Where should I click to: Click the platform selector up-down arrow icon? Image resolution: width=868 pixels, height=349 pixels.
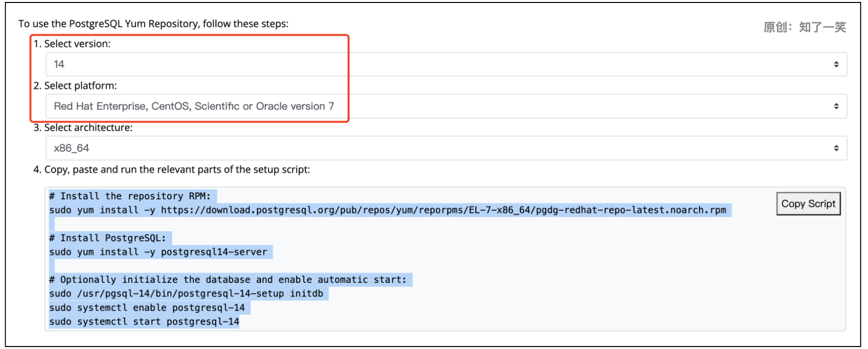click(836, 106)
